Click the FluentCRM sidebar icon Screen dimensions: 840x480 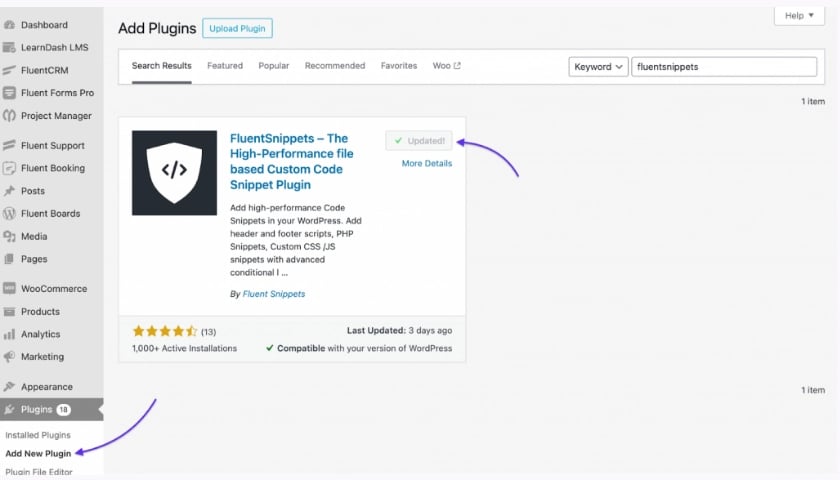9,70
